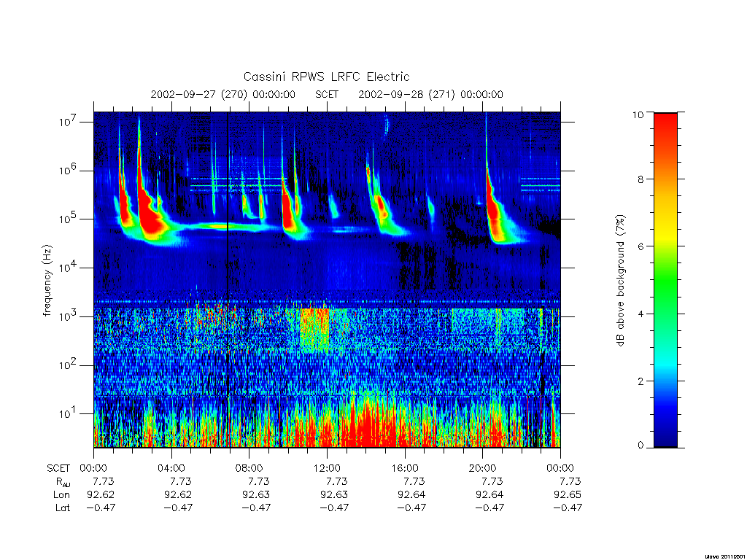Click the red-yellow noise block near 10^3 Hz before 12:00

click(314, 330)
